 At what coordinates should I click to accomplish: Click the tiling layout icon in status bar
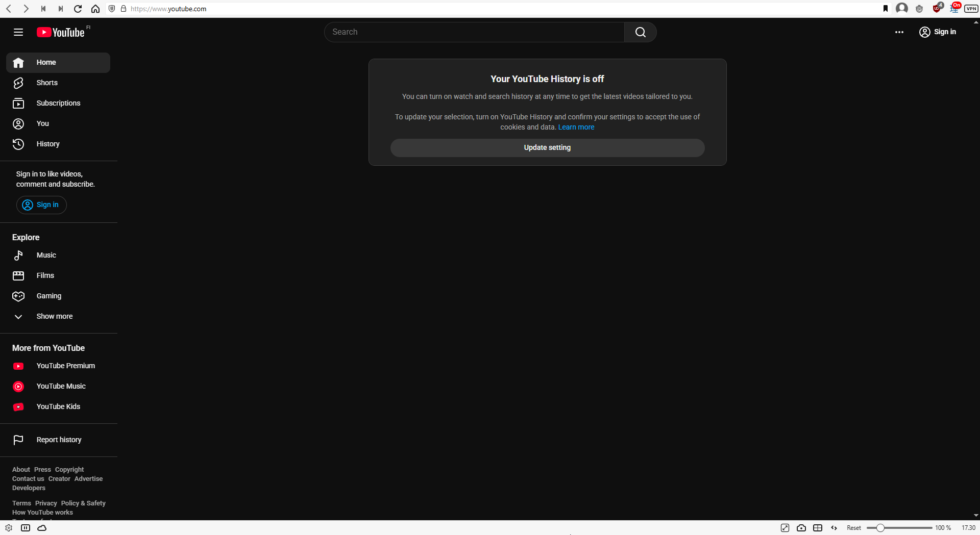[818, 528]
